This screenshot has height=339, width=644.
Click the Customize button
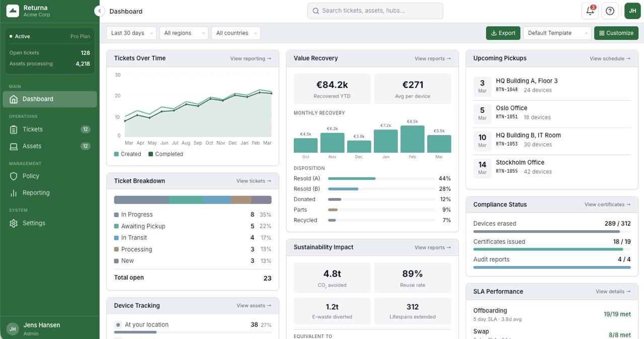click(616, 33)
